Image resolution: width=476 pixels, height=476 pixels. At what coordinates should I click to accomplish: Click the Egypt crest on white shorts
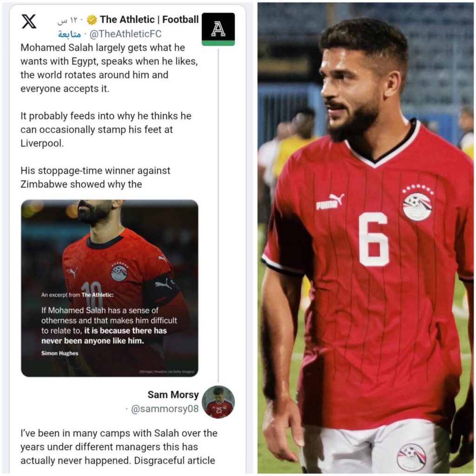(x=412, y=457)
